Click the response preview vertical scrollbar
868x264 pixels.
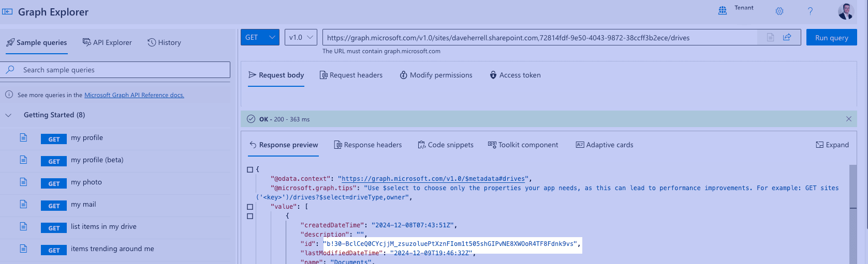pos(853,214)
